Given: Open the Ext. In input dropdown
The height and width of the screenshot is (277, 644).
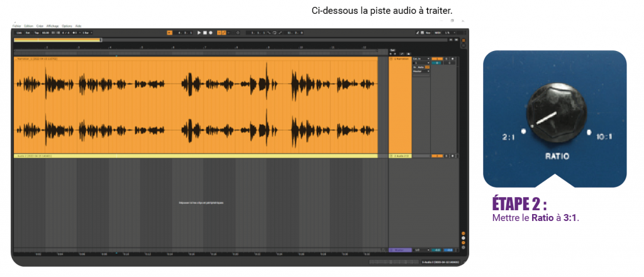Looking at the screenshot, I should (x=421, y=59).
